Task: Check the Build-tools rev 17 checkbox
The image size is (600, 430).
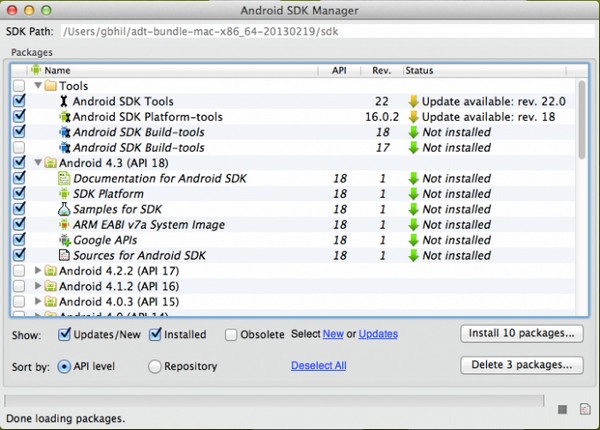Action: click(19, 147)
